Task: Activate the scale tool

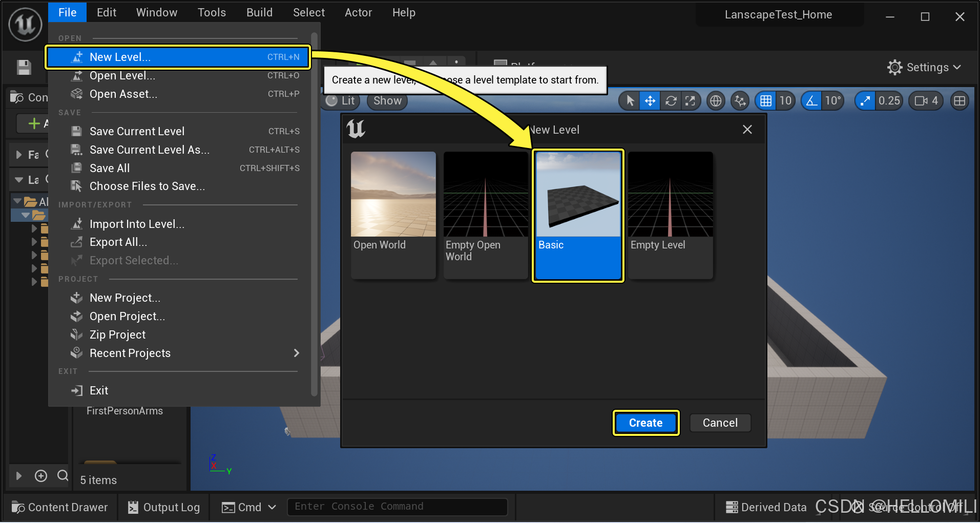Action: [x=691, y=101]
